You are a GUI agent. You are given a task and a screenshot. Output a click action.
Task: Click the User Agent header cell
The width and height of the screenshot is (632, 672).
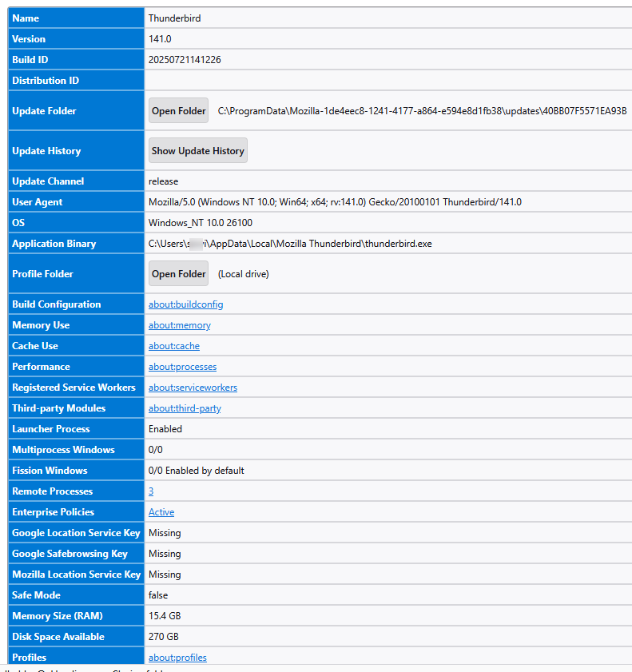click(76, 202)
